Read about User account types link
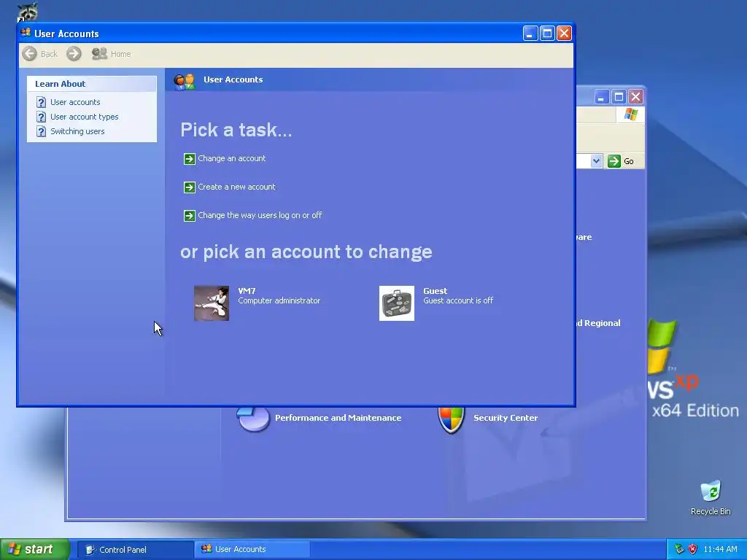 coord(85,117)
